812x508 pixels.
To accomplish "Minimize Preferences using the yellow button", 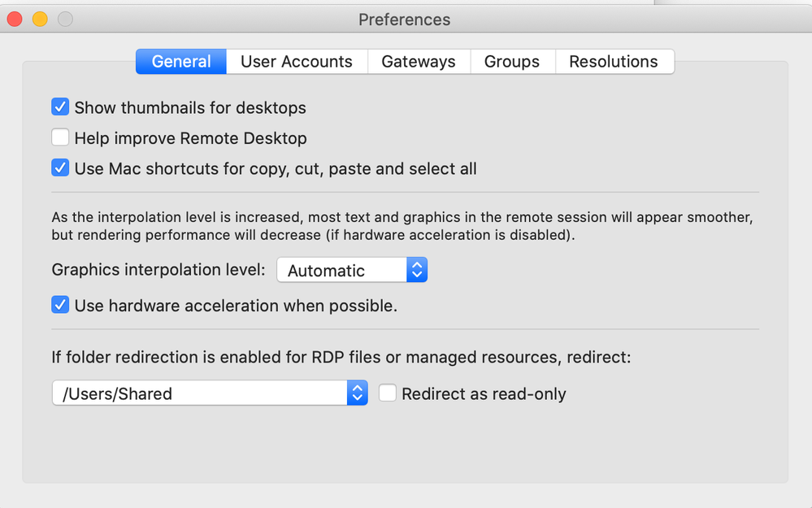I will (x=40, y=20).
